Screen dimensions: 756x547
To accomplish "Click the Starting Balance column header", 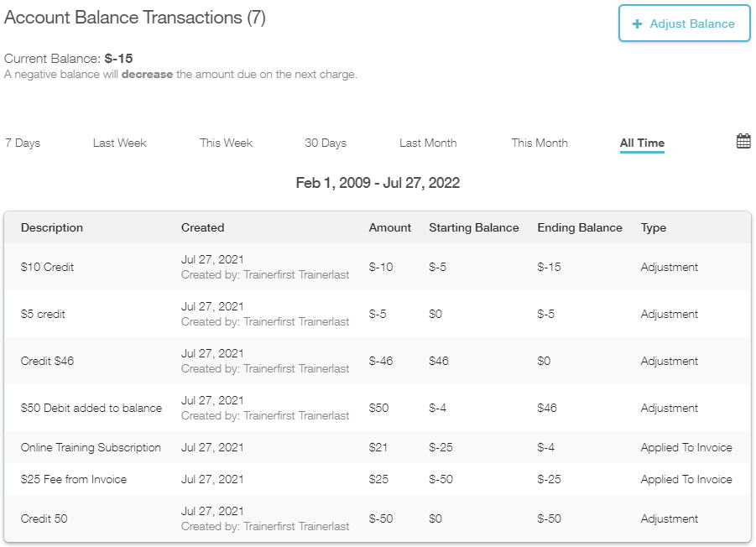I will pos(474,227).
